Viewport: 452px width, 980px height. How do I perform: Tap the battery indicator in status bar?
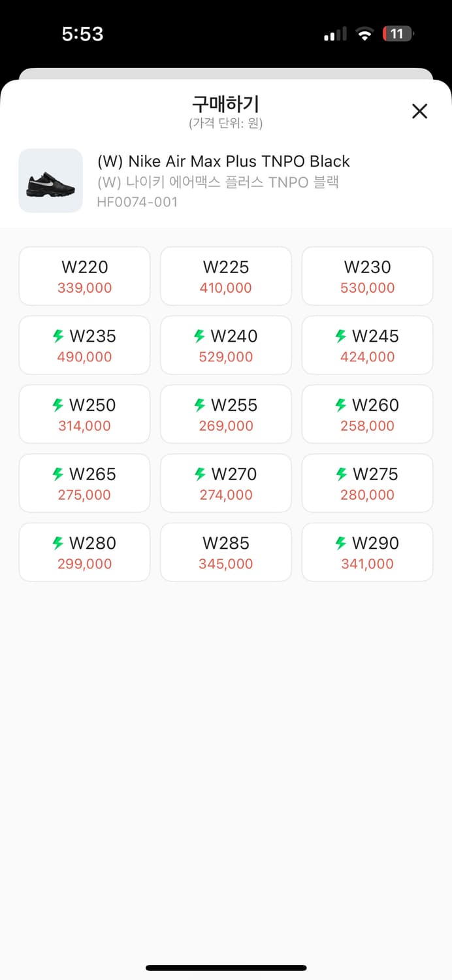(x=398, y=34)
